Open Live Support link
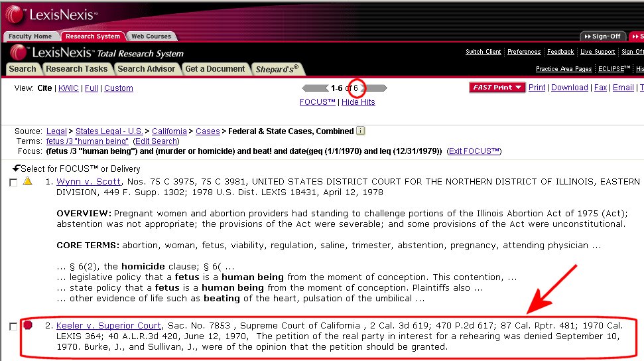 tap(597, 51)
